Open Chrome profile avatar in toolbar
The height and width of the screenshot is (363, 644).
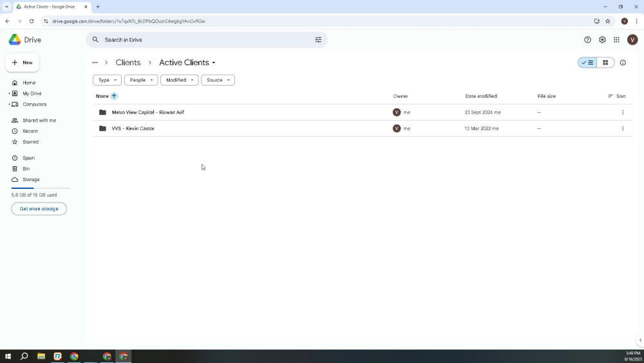624,21
